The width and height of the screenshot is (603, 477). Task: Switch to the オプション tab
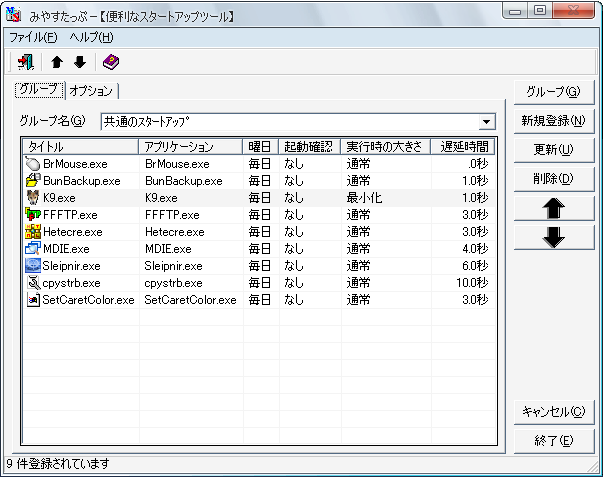91,91
